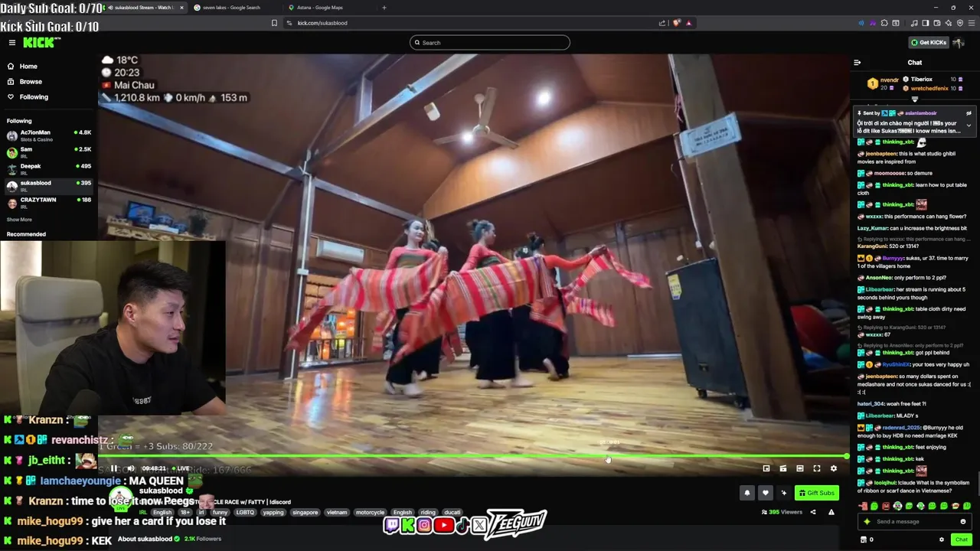
Task: Open a new browser tab
Action: click(x=384, y=8)
